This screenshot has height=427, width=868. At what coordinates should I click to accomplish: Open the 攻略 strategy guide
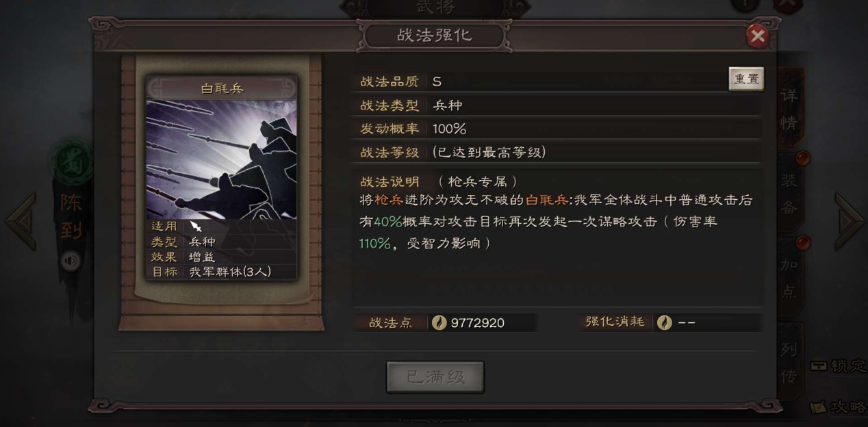pyautogui.click(x=839, y=407)
